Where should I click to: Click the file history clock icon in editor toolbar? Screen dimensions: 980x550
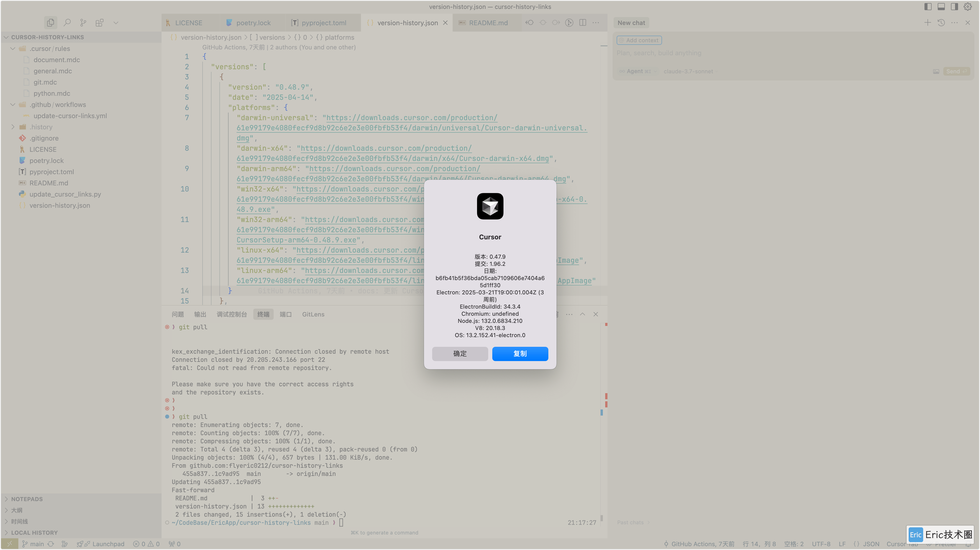point(569,23)
